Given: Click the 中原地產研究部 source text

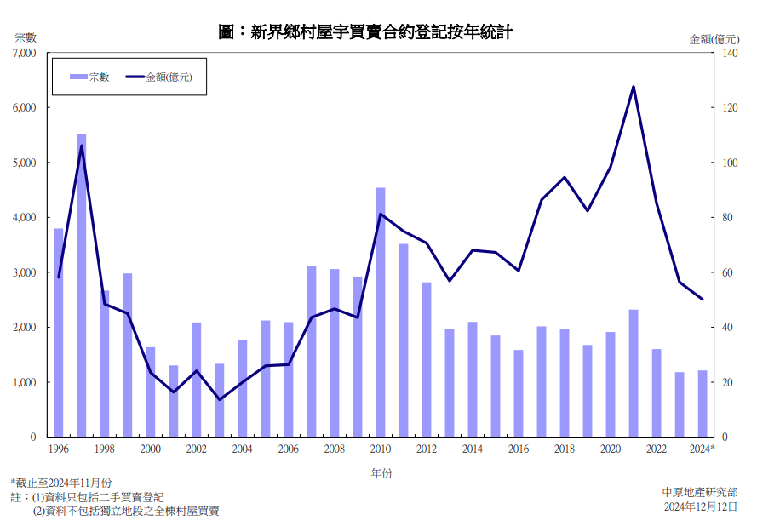Looking at the screenshot, I should tap(699, 492).
